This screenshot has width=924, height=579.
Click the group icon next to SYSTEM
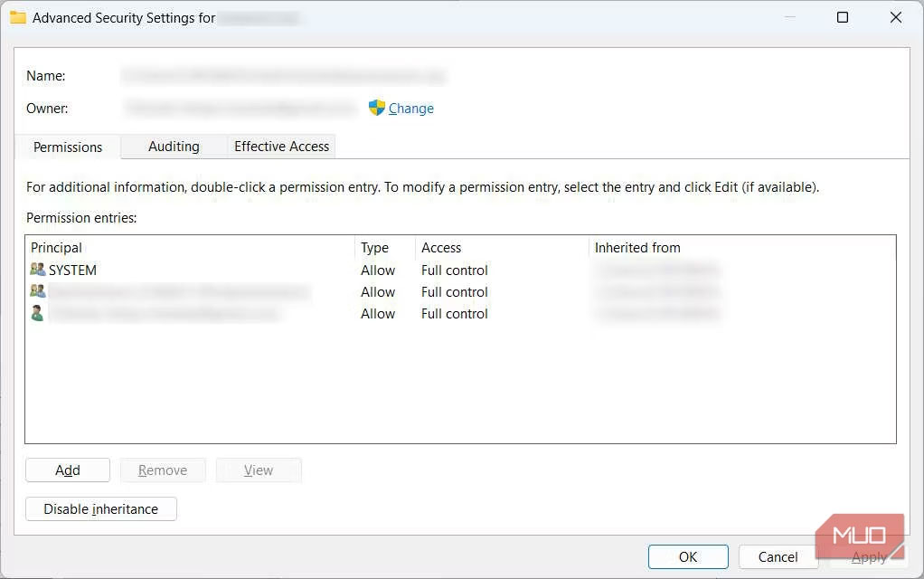(x=35, y=269)
